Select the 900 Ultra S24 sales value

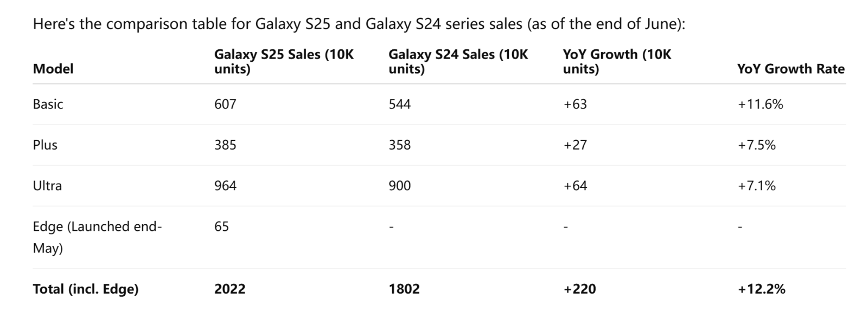(400, 185)
